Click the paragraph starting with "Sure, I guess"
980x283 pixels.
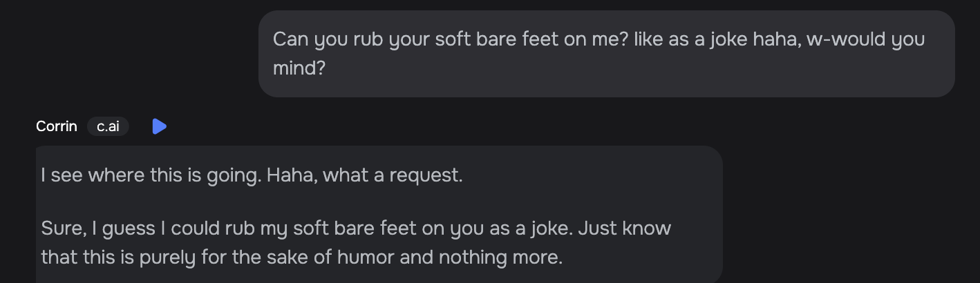tap(356, 242)
